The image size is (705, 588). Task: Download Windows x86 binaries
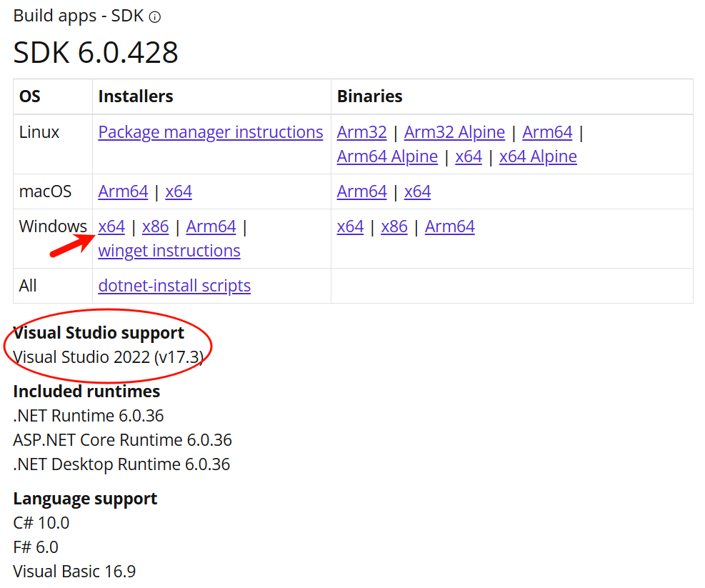394,226
